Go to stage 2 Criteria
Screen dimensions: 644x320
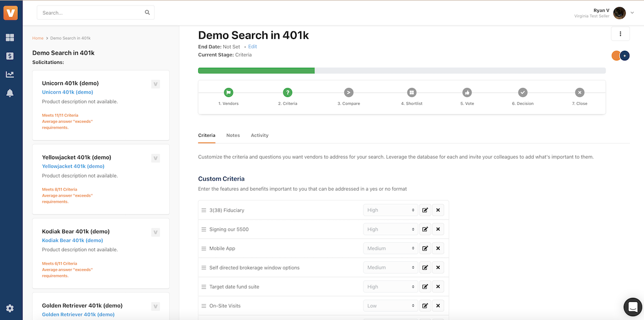click(288, 92)
